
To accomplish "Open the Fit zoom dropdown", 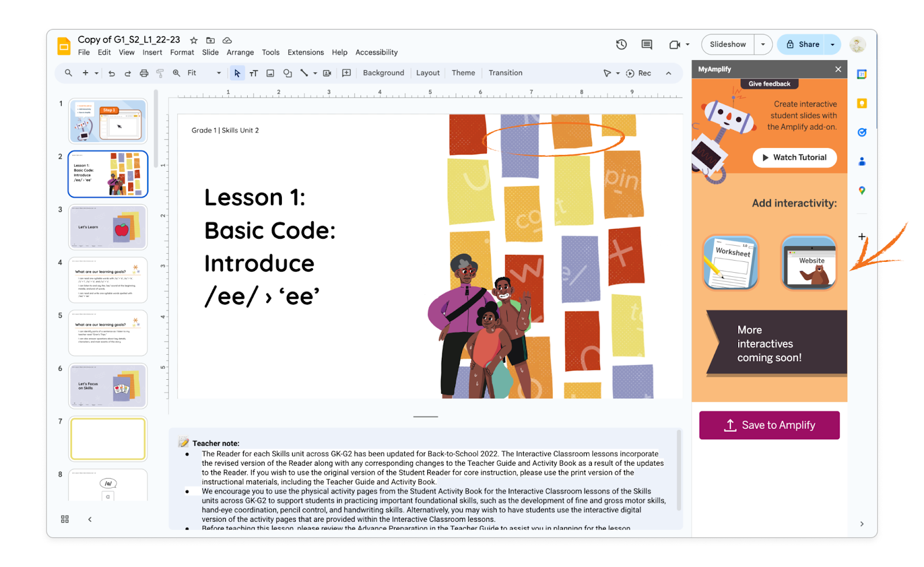I will tap(204, 73).
